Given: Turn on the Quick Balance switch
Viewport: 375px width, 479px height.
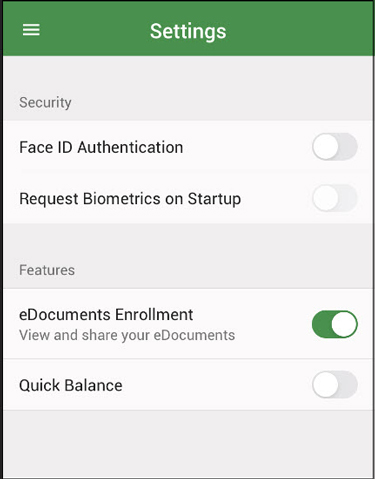Looking at the screenshot, I should pos(335,384).
